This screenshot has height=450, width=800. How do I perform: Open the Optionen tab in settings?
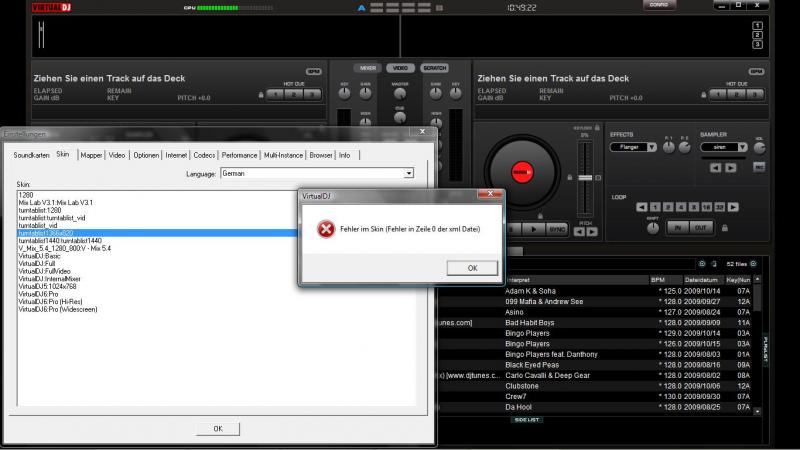pyautogui.click(x=146, y=155)
